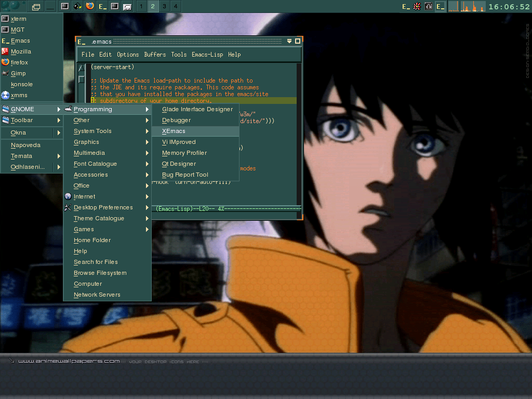Click the show desktop icon in taskbar
The height and width of the screenshot is (399, 532).
pos(50,6)
